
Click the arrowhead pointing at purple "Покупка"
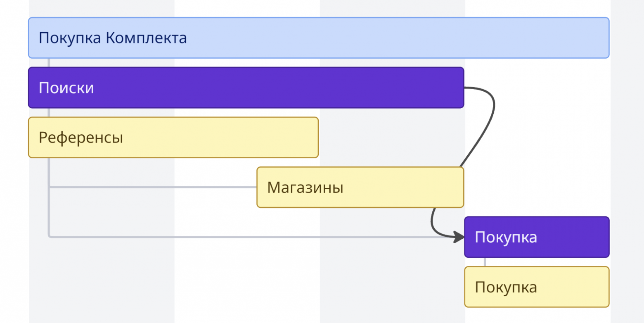click(x=459, y=237)
